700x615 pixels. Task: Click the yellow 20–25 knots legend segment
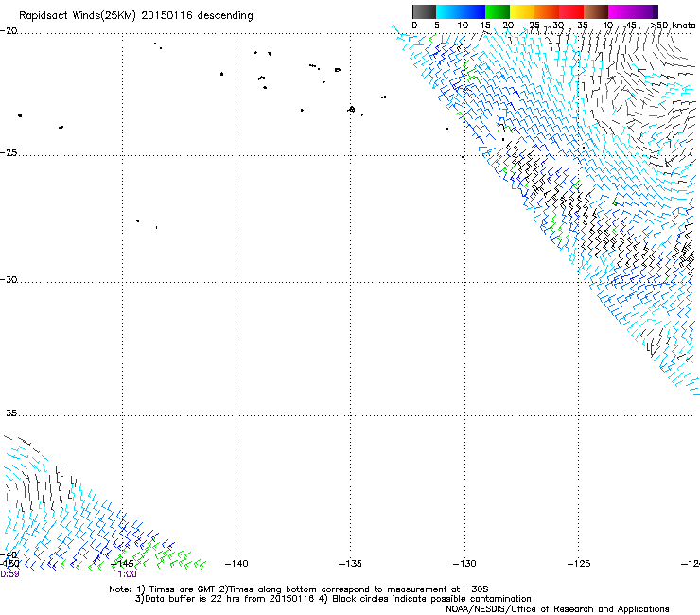[522, 11]
